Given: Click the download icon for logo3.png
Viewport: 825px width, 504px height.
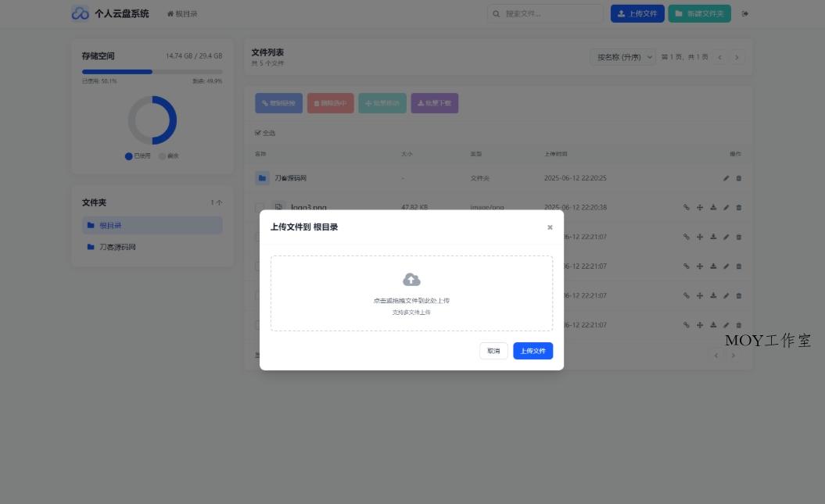Looking at the screenshot, I should point(712,207).
